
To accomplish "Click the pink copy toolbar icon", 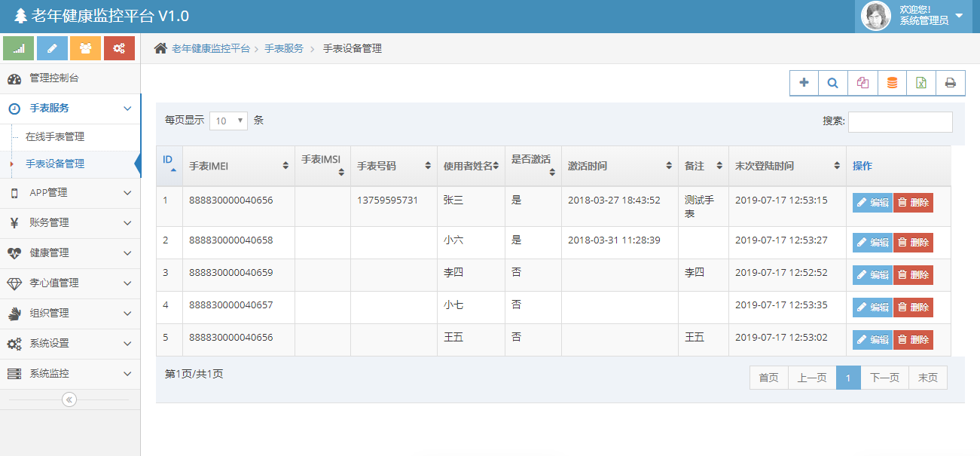I will (862, 83).
